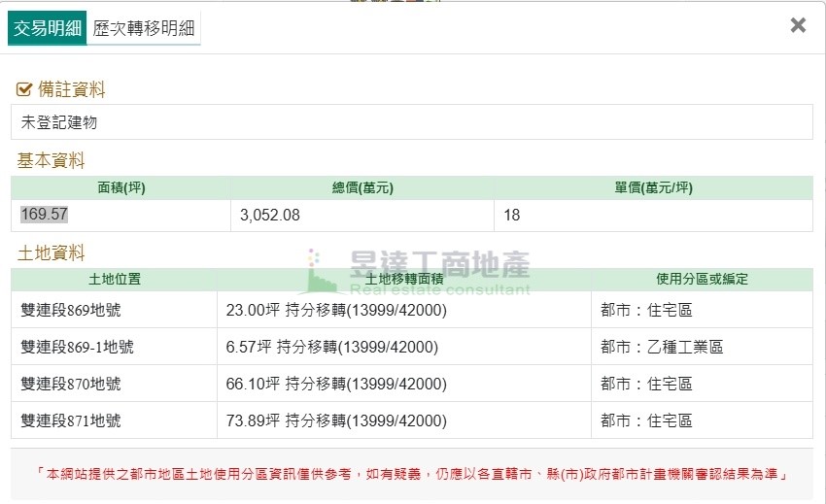The image size is (826, 504).
Task: Click the unit price value 18
Action: 512,216
